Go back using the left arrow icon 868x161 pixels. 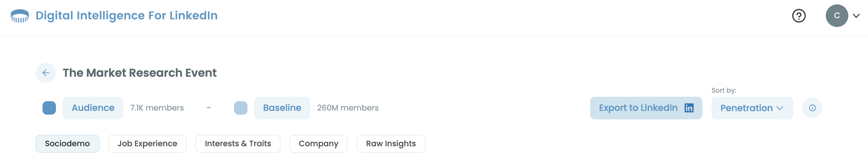[x=46, y=73]
